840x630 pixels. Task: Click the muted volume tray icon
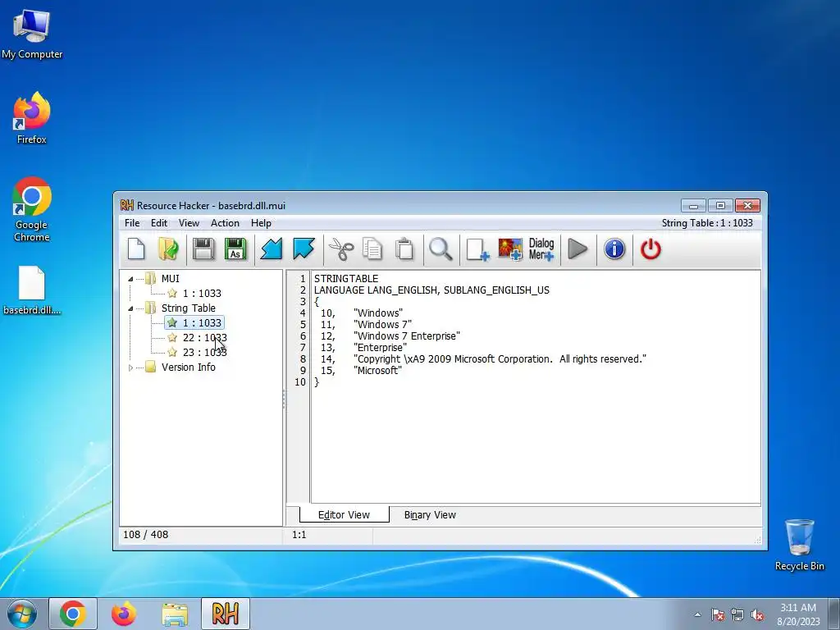[757, 614]
